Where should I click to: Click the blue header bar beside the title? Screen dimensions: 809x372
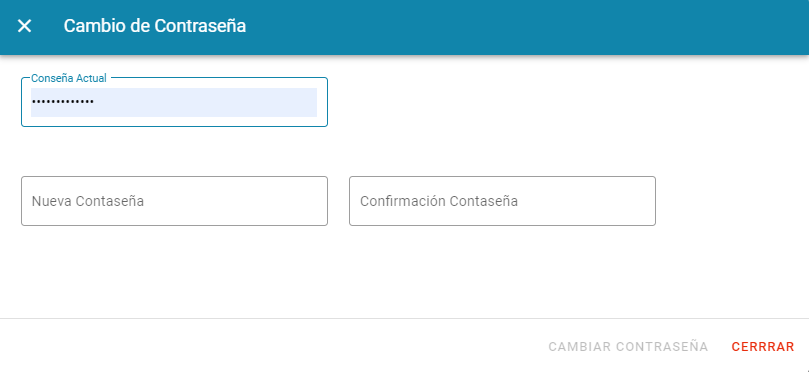click(x=516, y=27)
